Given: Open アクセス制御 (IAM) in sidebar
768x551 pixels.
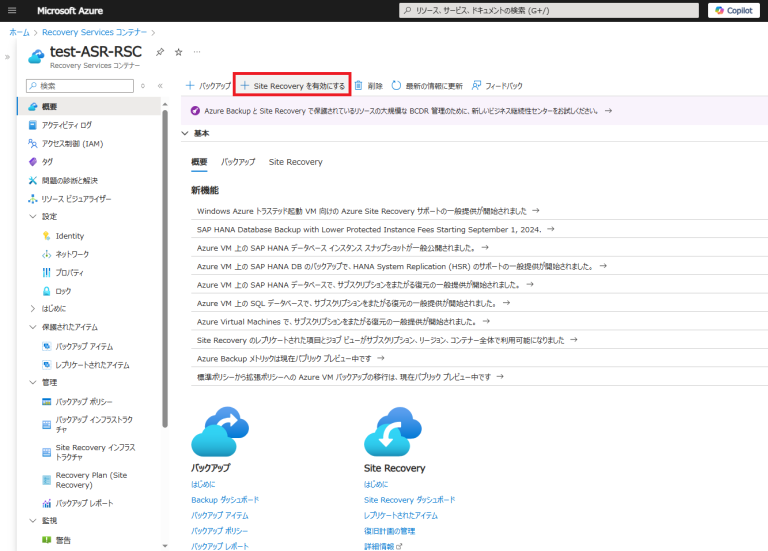Looking at the screenshot, I should click(x=78, y=143).
